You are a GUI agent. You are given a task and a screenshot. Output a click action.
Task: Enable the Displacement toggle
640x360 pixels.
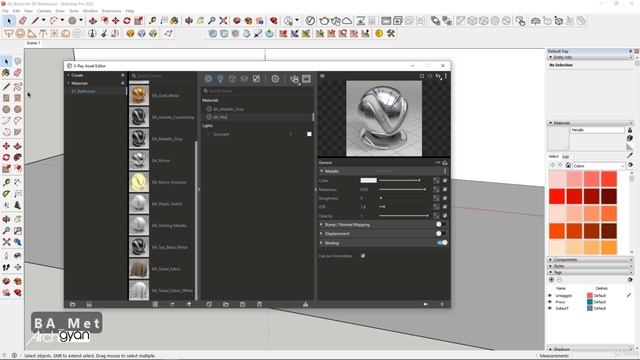[x=440, y=233]
